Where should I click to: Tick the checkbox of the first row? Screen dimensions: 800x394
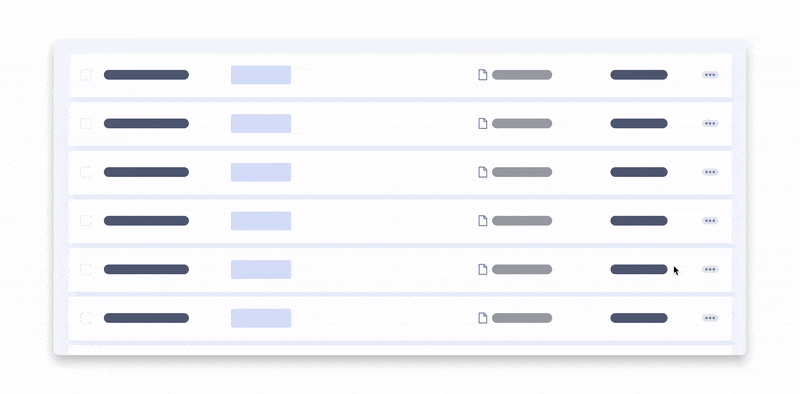[x=86, y=75]
